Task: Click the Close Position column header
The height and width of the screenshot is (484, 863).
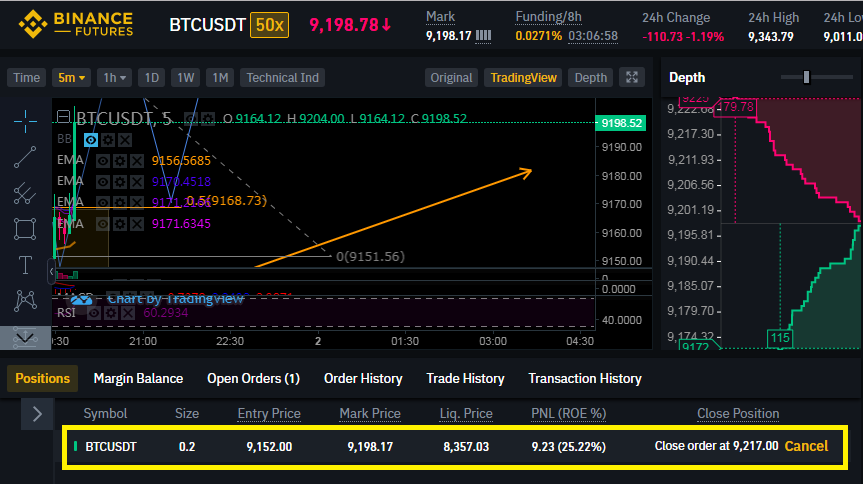Action: pyautogui.click(x=738, y=414)
